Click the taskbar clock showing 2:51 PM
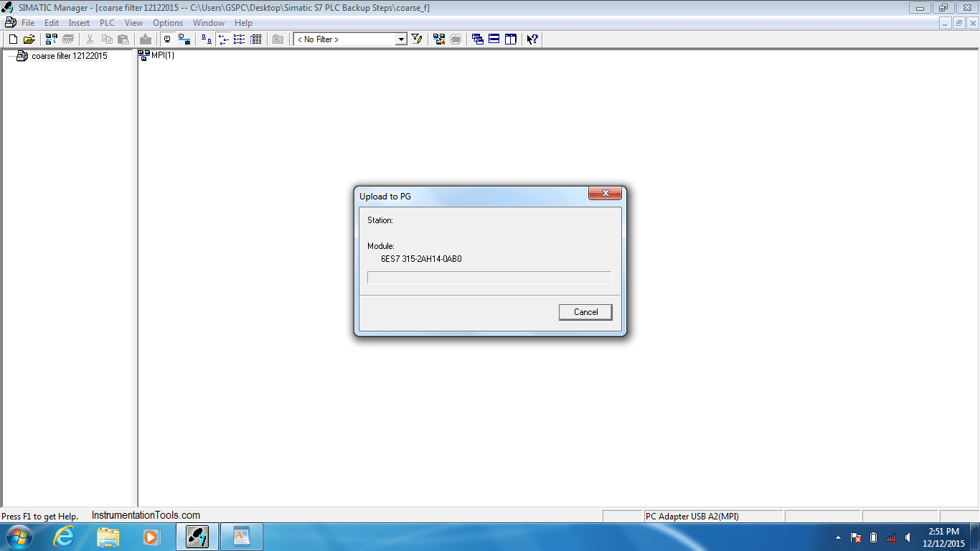 [943, 537]
